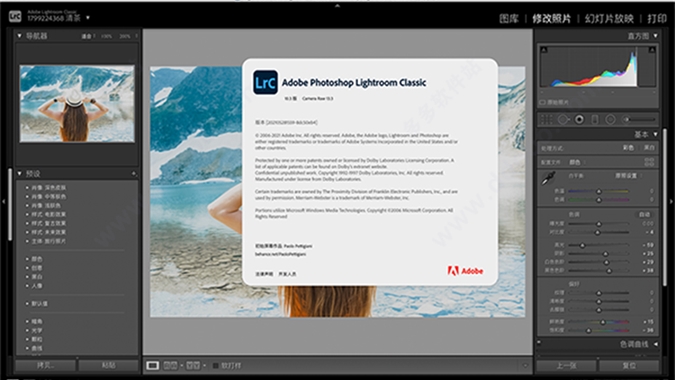Toggle the 原始照片 checkbox under histogram

tap(542, 102)
